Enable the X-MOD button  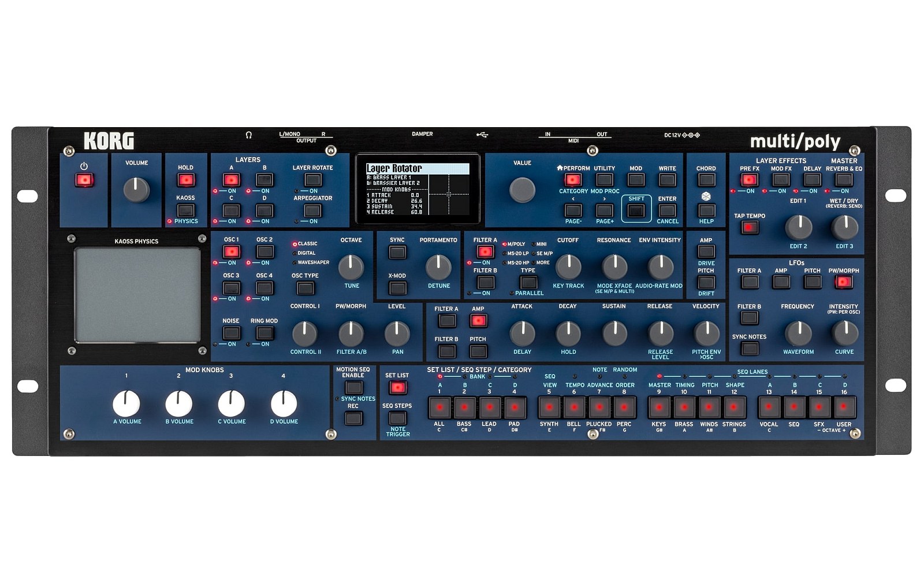(397, 288)
